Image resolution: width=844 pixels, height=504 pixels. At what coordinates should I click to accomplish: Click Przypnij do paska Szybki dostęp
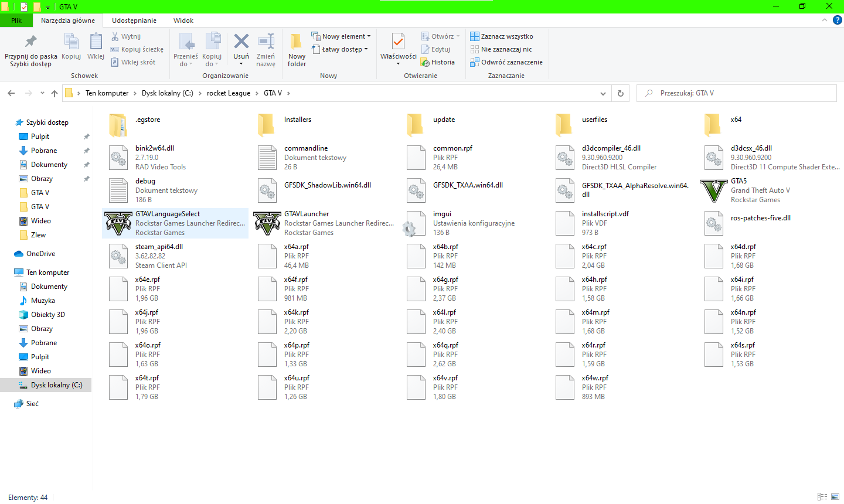[31, 50]
